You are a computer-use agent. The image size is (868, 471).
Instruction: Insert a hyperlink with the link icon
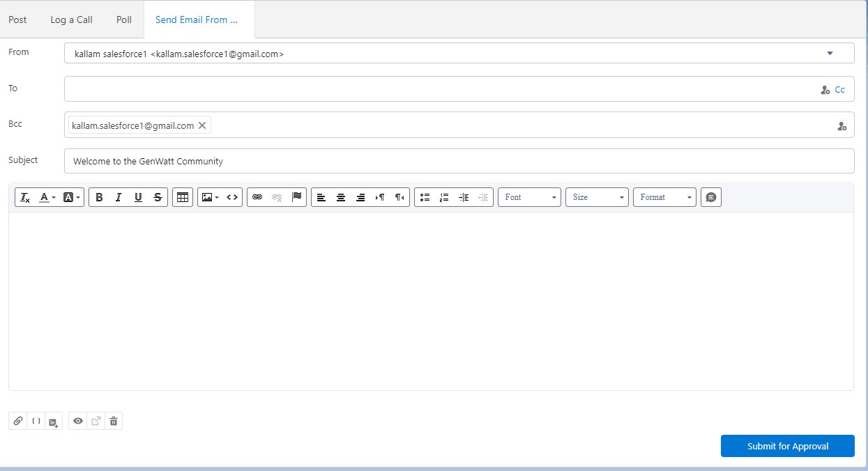point(257,197)
